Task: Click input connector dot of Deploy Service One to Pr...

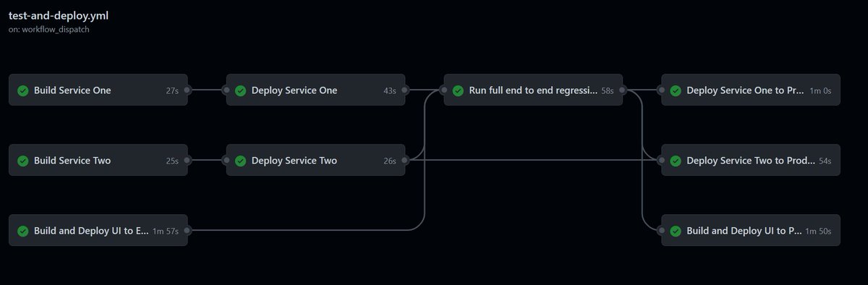Action: pyautogui.click(x=662, y=90)
